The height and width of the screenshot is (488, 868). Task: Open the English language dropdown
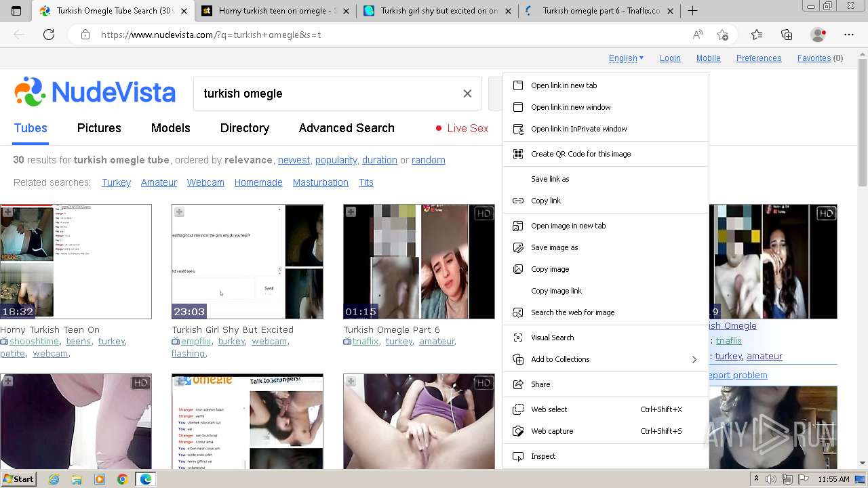tap(626, 58)
